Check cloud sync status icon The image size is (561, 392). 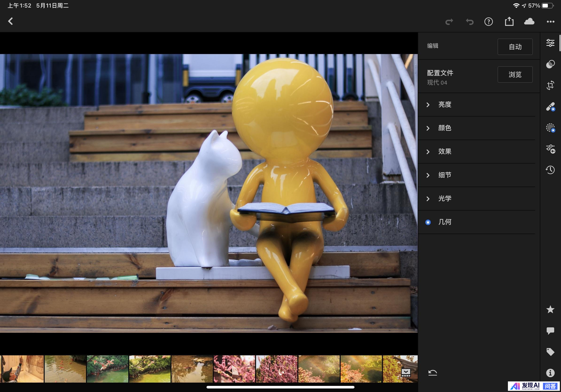pyautogui.click(x=529, y=22)
